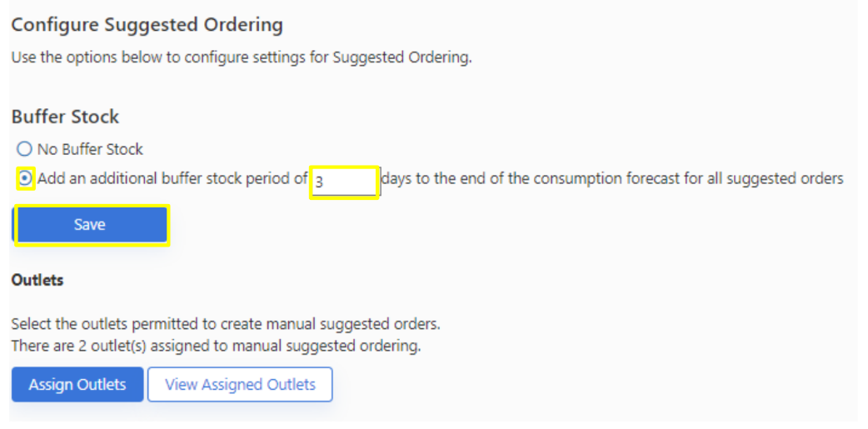Select the No Buffer Stock radio button
Viewport: 868px width, 429px height.
[x=24, y=150]
